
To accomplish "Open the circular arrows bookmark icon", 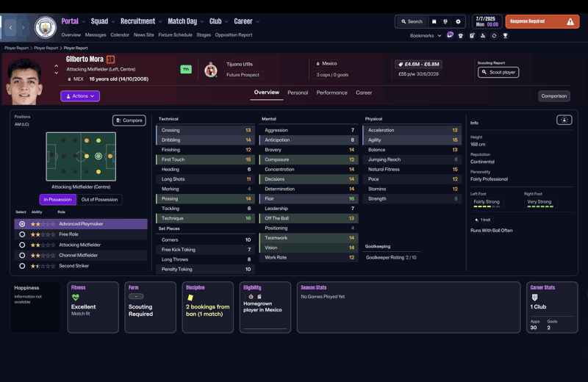I will pos(494,35).
